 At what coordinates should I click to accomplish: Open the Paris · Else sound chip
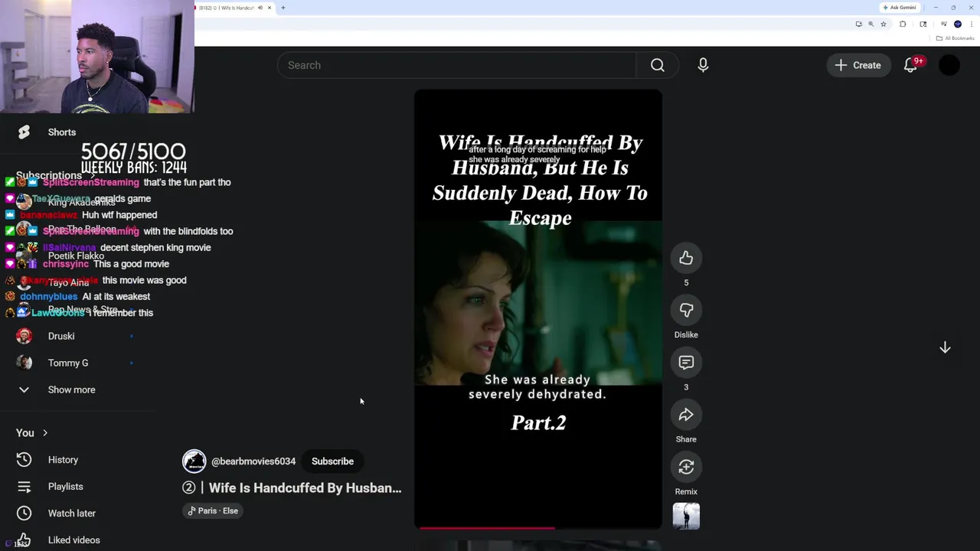[x=213, y=510]
